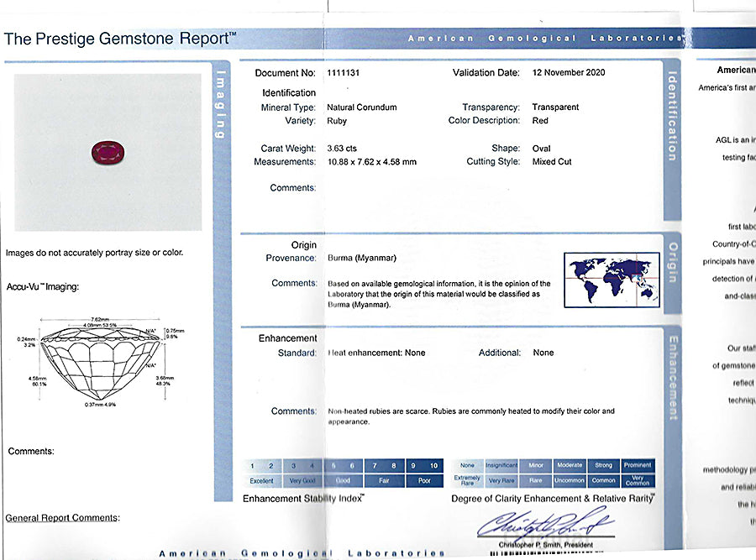This screenshot has width=756, height=560.
Task: Select the vertical Identification section tab
Action: (672, 117)
